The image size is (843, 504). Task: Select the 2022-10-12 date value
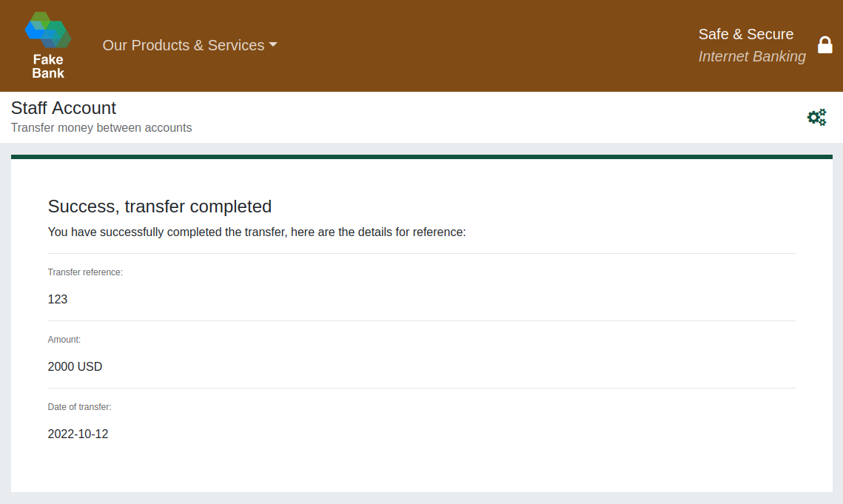[78, 434]
